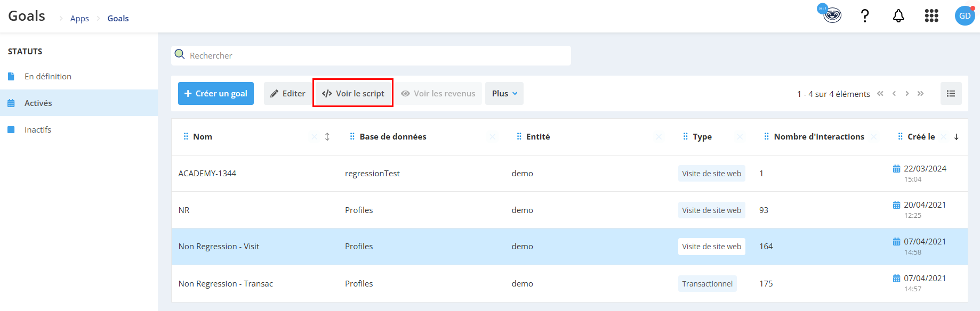The height and width of the screenshot is (311, 980).
Task: Focus the Rechercher search field
Action: click(371, 55)
